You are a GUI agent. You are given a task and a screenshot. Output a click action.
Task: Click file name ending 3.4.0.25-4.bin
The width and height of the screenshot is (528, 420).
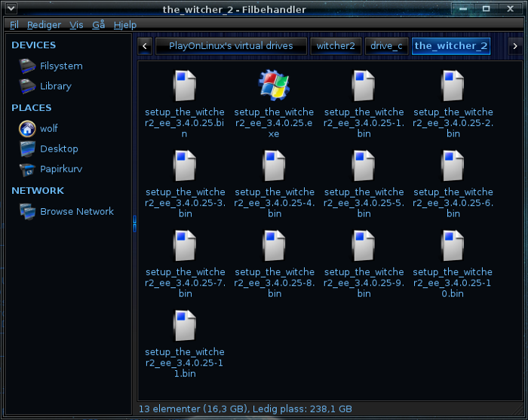click(275, 203)
